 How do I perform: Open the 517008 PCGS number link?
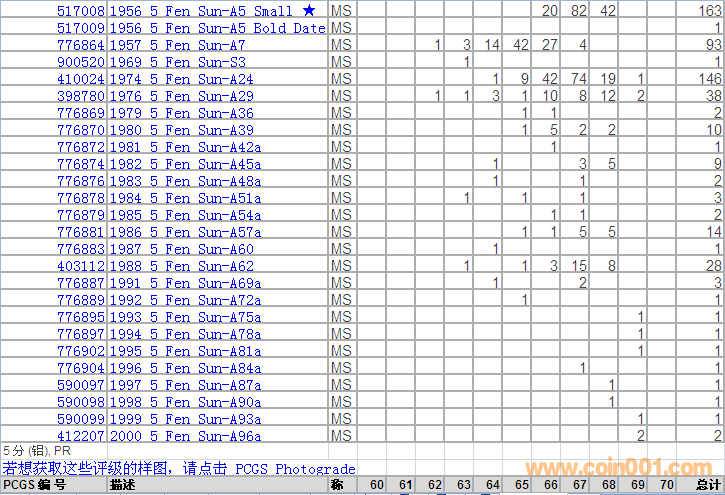pos(81,11)
